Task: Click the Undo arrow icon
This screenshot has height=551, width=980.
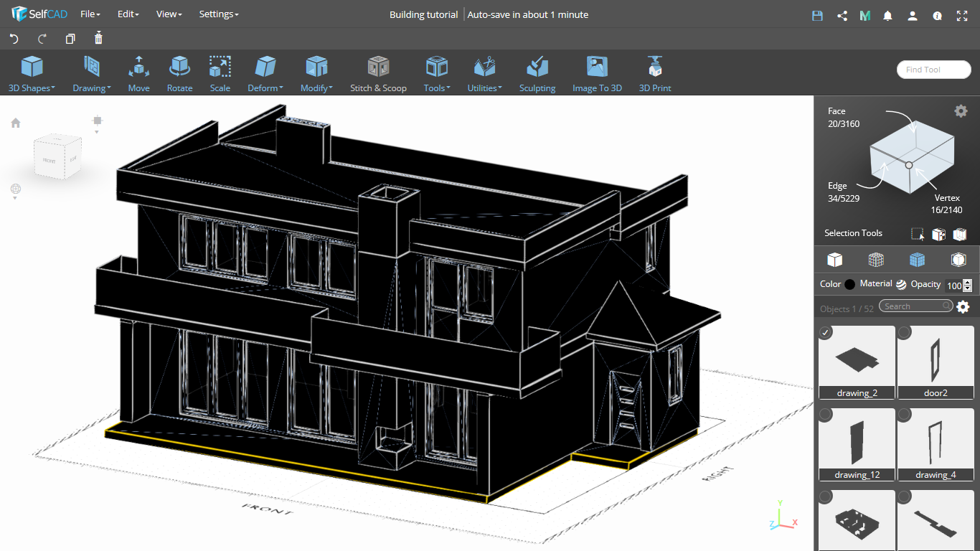Action: 14,39
